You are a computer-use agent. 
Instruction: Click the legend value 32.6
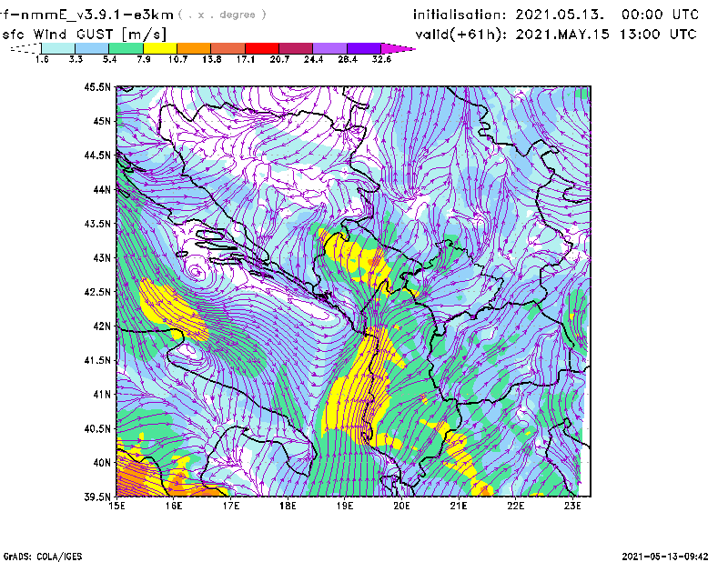(x=381, y=59)
